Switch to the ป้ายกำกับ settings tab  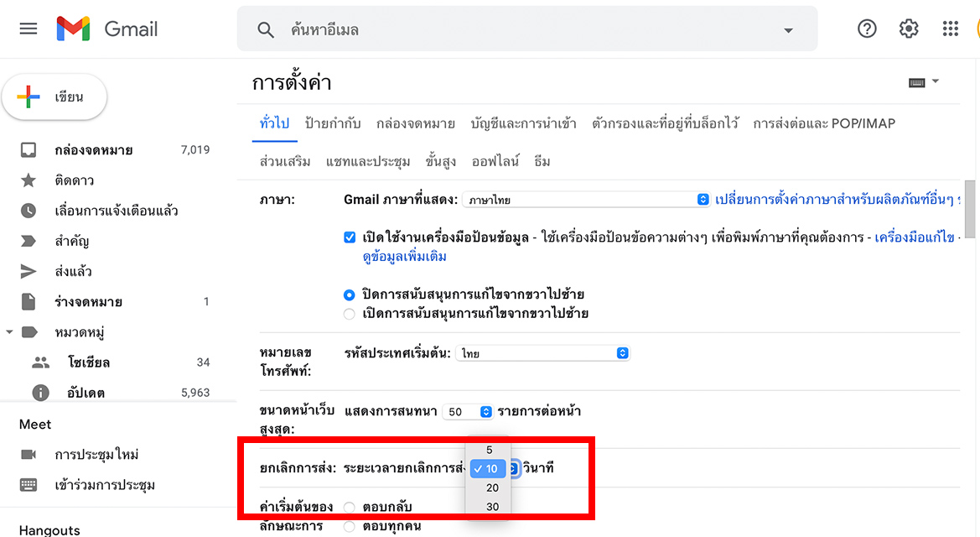click(333, 124)
